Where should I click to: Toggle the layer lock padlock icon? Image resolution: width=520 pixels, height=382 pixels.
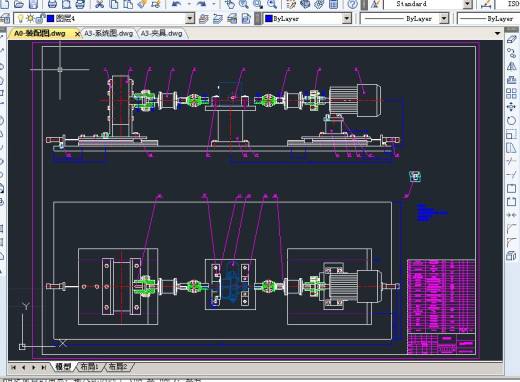pos(40,19)
